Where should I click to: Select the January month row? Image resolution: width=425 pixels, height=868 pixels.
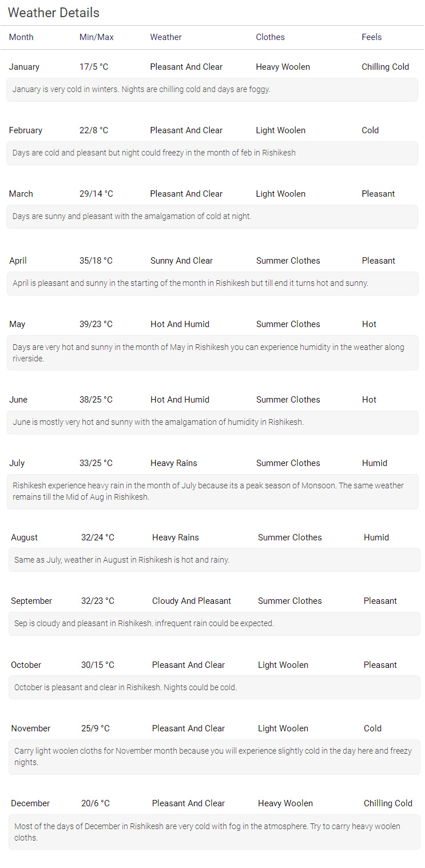coord(212,67)
